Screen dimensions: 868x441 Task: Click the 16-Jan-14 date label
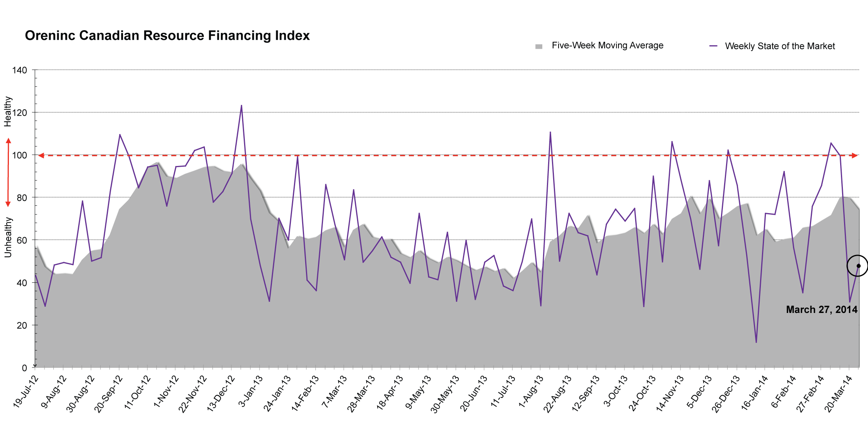(755, 393)
